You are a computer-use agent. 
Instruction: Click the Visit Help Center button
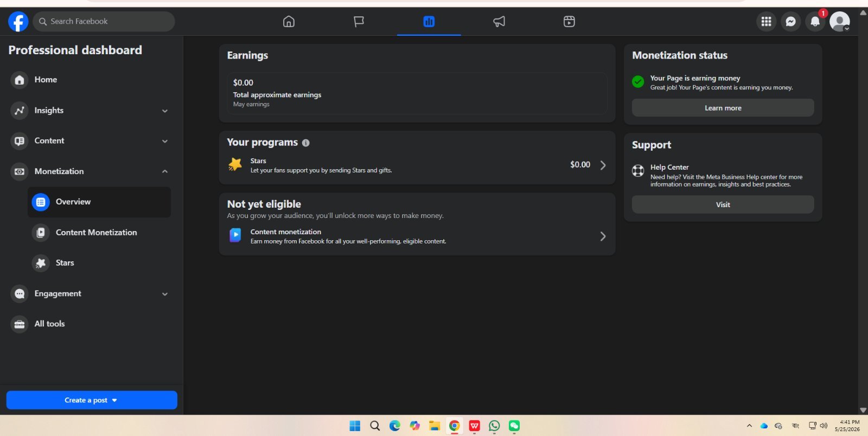[x=723, y=204]
